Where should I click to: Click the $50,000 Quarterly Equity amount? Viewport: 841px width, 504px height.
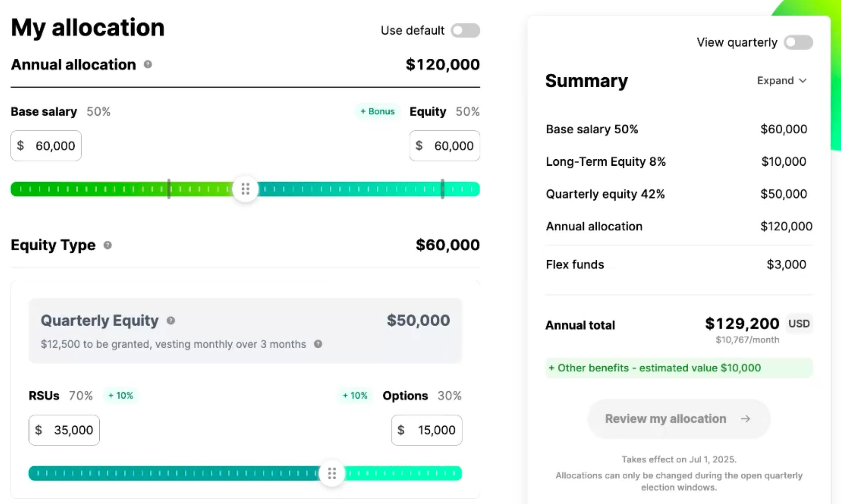418,320
